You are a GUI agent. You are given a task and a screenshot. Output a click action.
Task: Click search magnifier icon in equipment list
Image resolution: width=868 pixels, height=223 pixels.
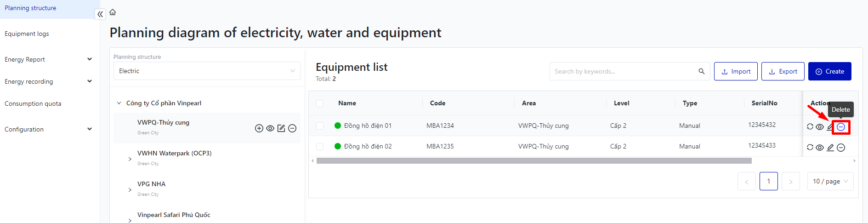pos(702,71)
